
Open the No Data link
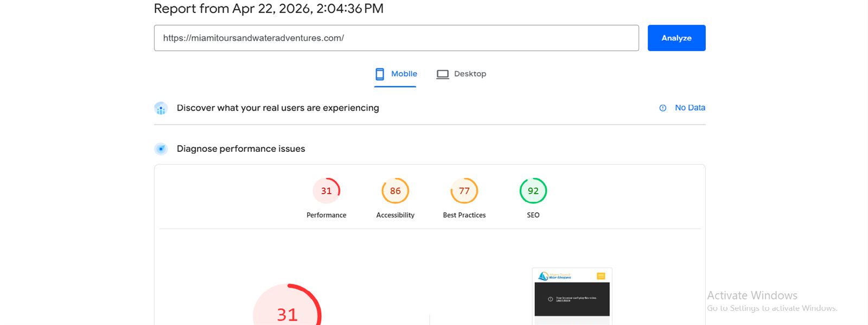tap(690, 107)
